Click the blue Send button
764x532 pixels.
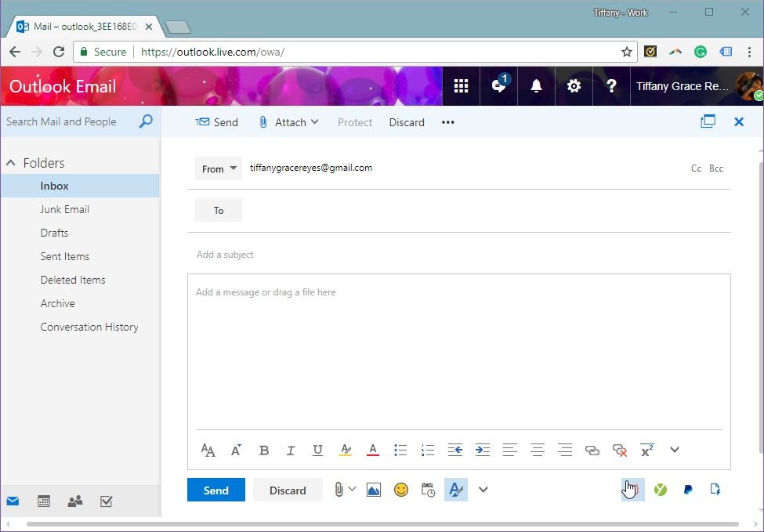pyautogui.click(x=215, y=490)
